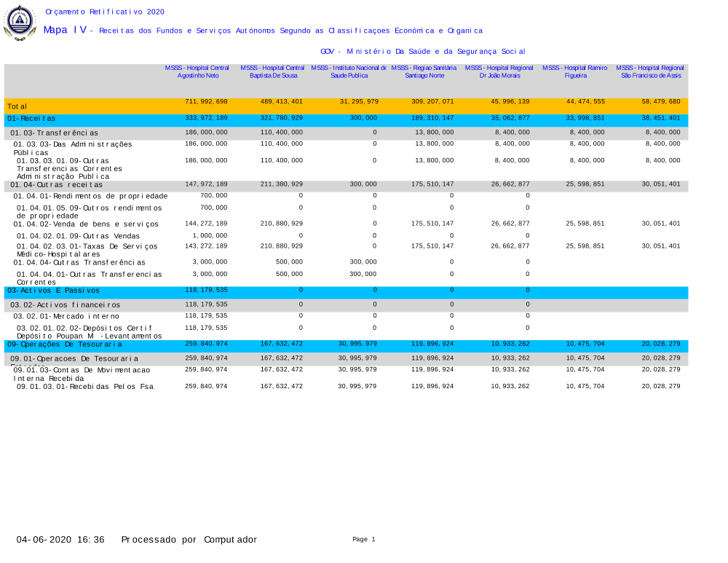Click the national emblem logo
The image size is (728, 563).
coord(20,22)
